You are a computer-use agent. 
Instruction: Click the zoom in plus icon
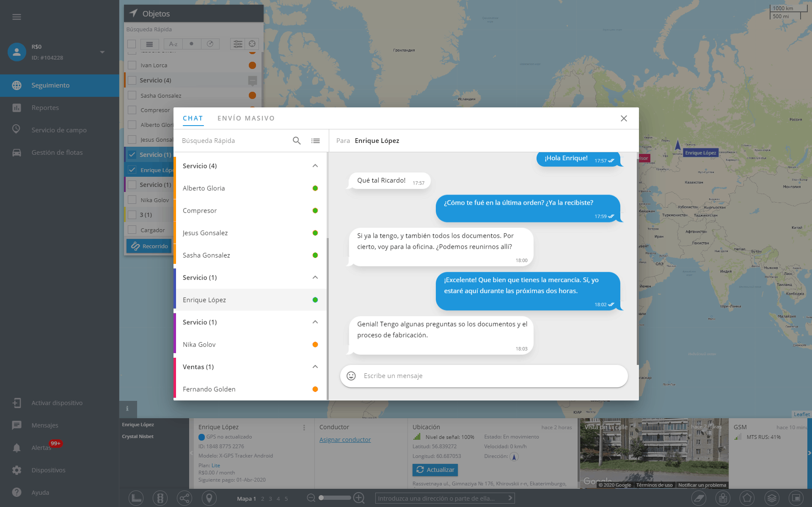[x=359, y=498]
